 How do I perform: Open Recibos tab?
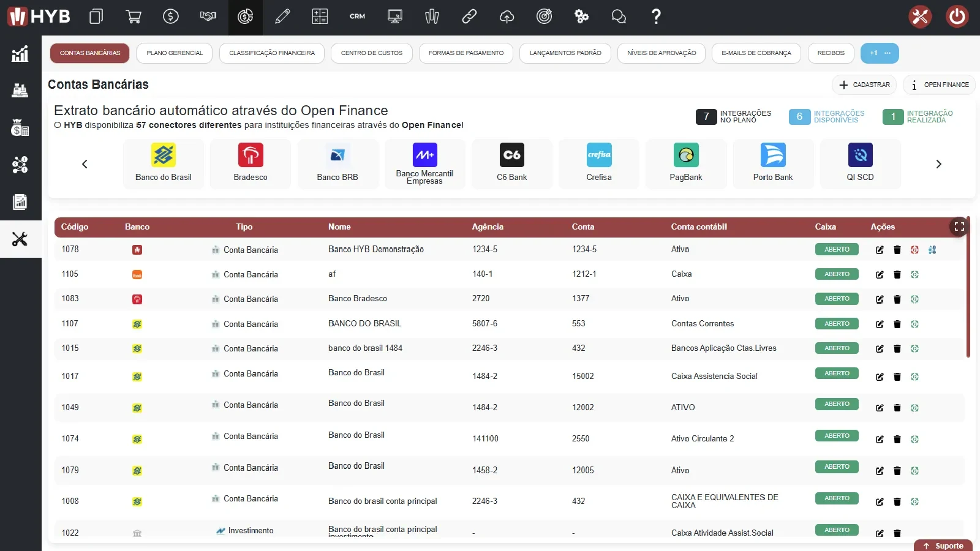click(831, 53)
